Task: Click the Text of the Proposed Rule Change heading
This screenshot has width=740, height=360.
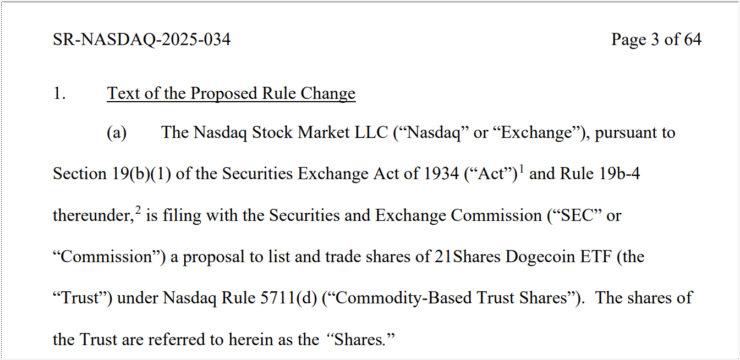Action: (x=231, y=93)
